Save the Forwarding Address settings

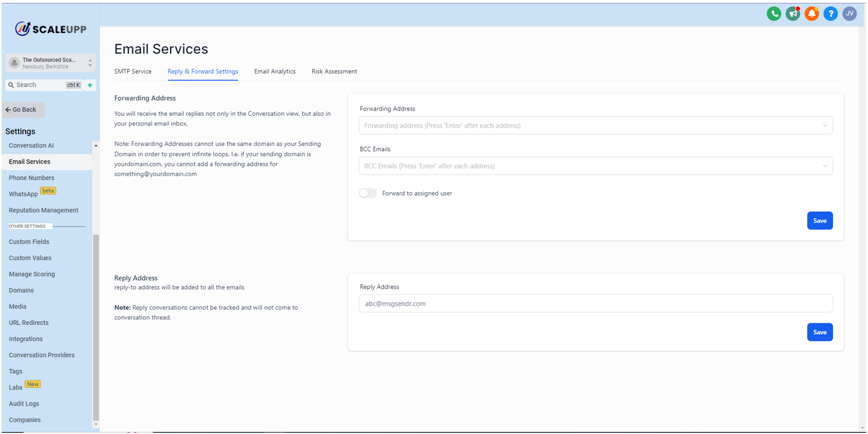pos(819,221)
